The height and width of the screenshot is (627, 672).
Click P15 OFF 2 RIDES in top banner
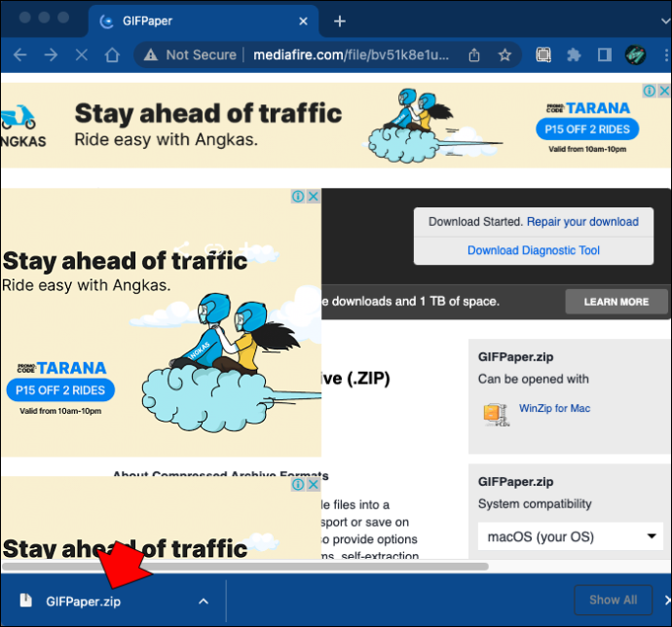587,129
